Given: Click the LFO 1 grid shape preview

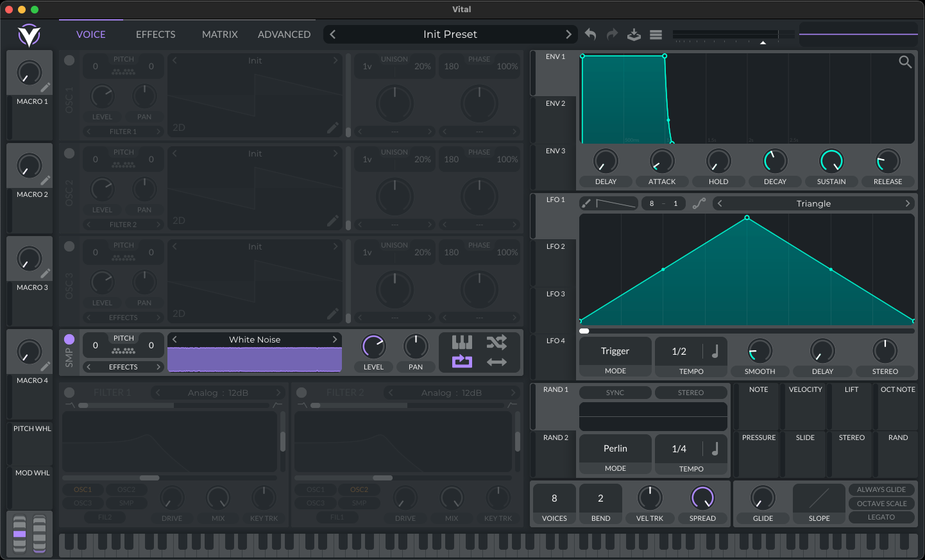Looking at the screenshot, I should [x=616, y=203].
